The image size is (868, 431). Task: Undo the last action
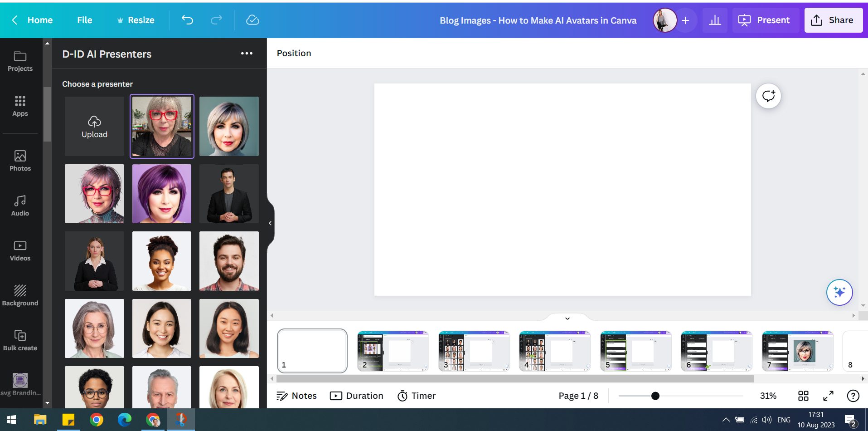(x=188, y=20)
